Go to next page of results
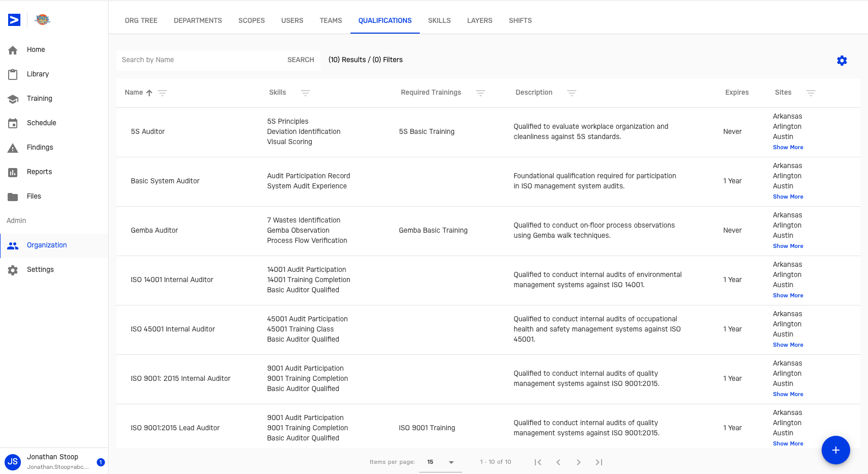 point(579,462)
